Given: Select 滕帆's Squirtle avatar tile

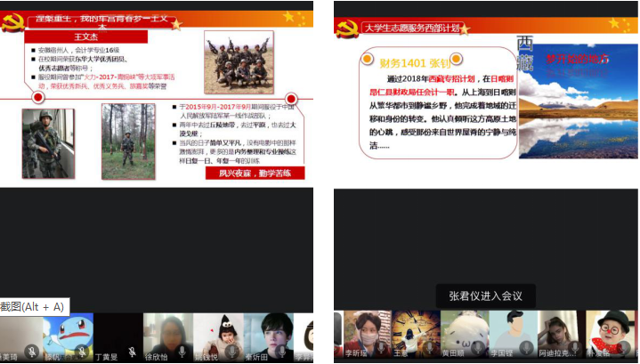Looking at the screenshot, I should (69, 336).
